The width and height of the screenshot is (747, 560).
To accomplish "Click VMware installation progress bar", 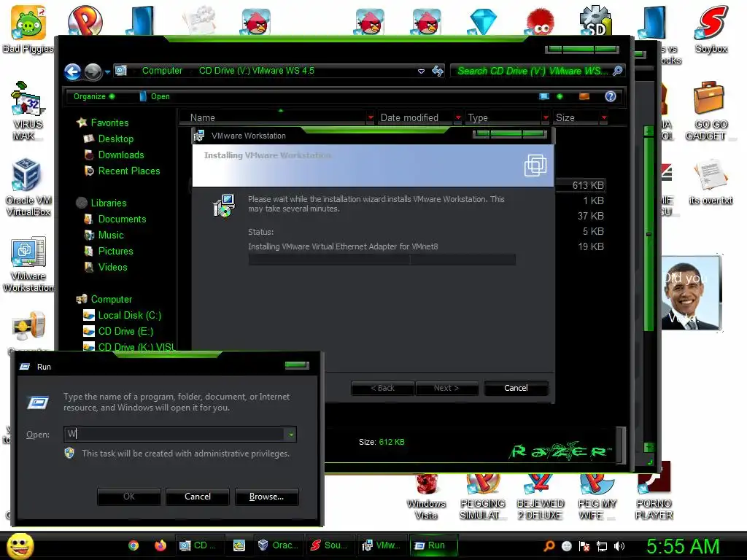I will [x=382, y=260].
